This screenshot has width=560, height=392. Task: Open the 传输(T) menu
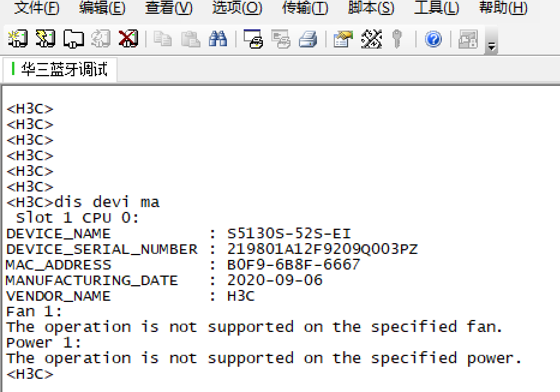[305, 8]
